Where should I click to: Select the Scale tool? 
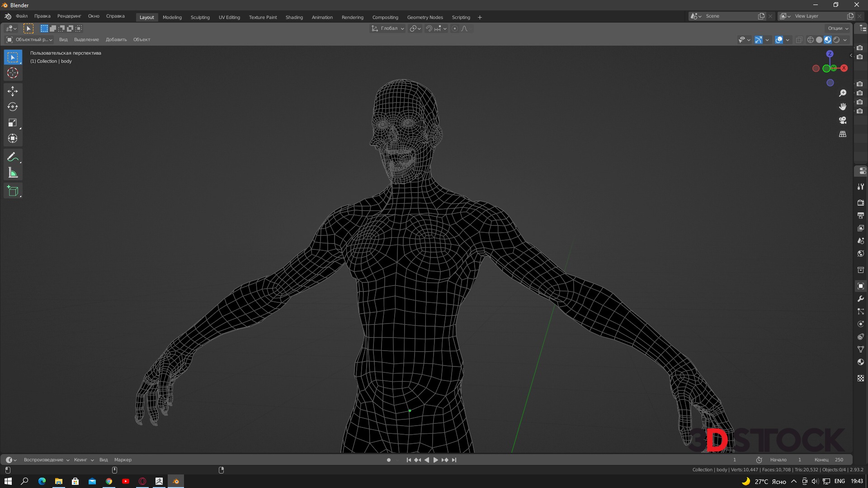point(13,123)
